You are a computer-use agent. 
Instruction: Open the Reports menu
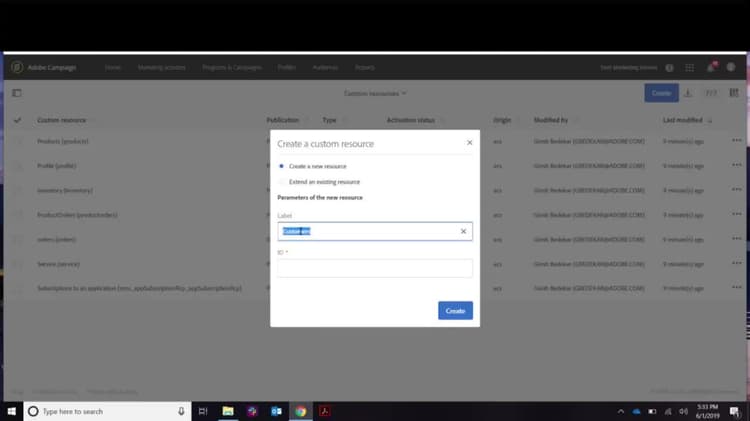pos(364,67)
